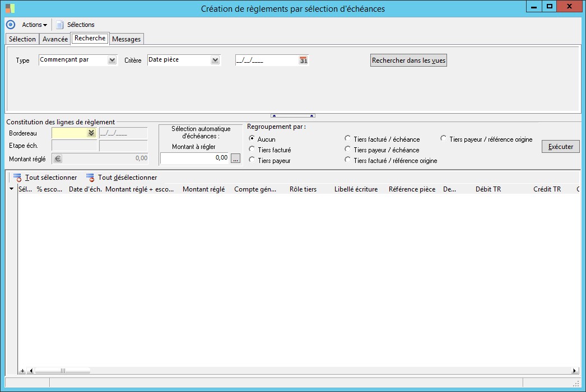Click the Référence pièce column header
This screenshot has width=586, height=392.
point(412,189)
